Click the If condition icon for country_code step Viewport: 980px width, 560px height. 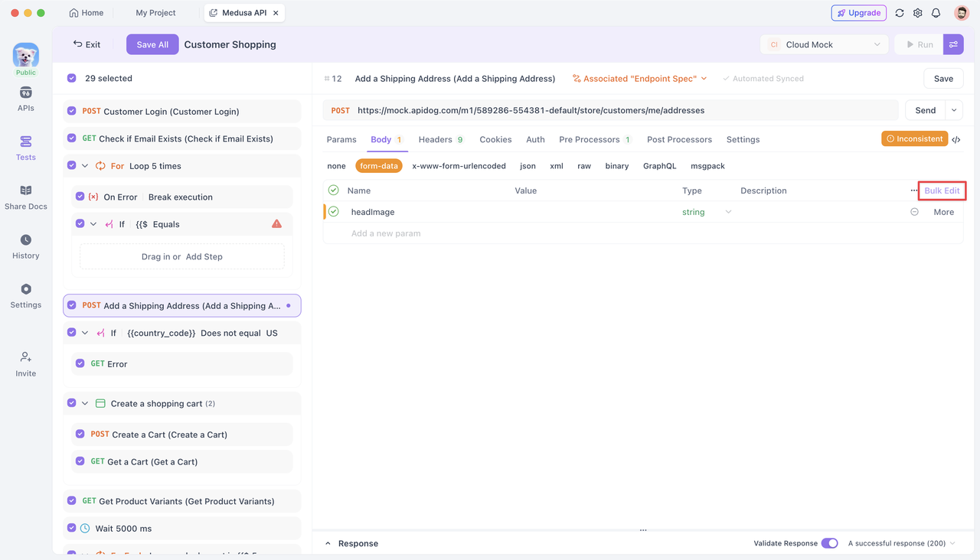(102, 333)
